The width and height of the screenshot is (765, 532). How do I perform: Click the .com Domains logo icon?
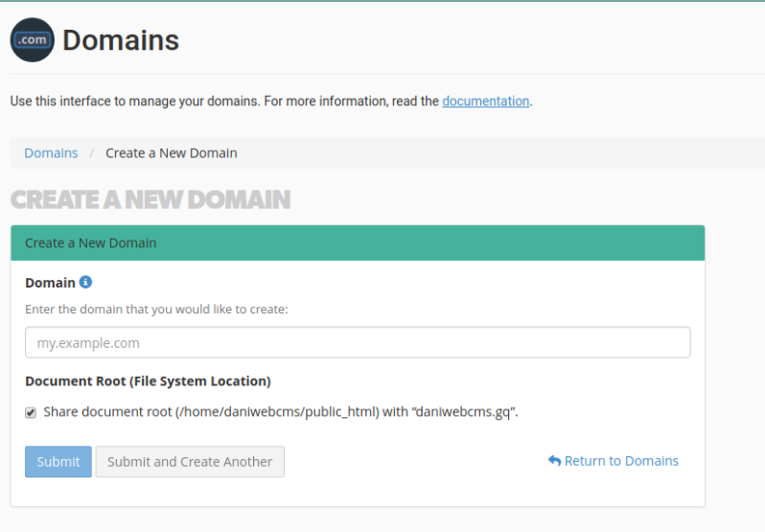tap(33, 40)
